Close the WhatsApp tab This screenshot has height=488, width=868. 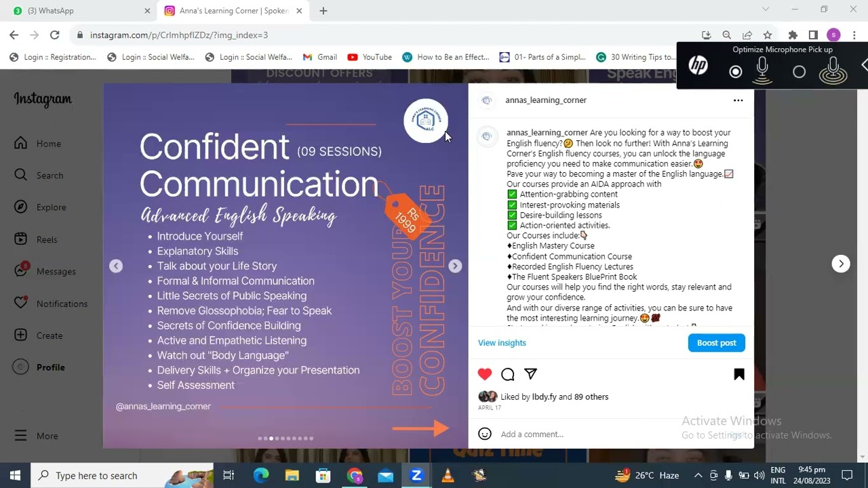147,11
